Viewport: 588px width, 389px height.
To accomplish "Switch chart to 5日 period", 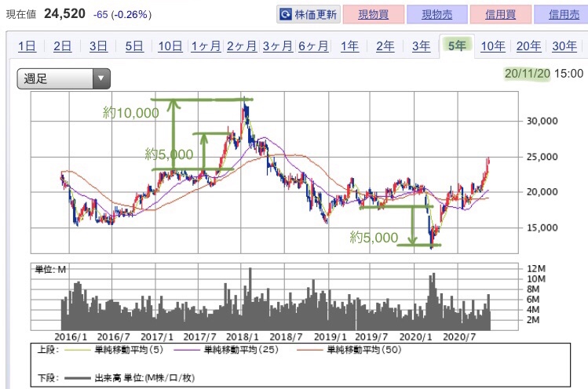I will point(134,46).
